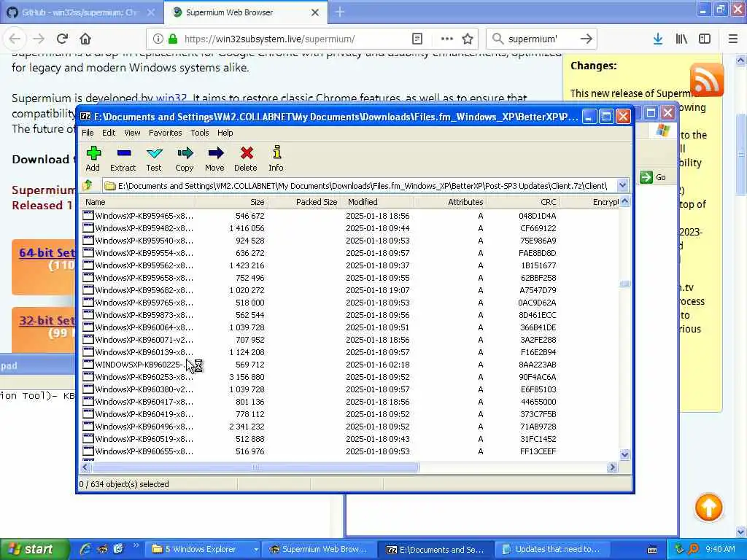Open the downloads panel in browser
Viewport: 747px width, 560px height.
[658, 39]
